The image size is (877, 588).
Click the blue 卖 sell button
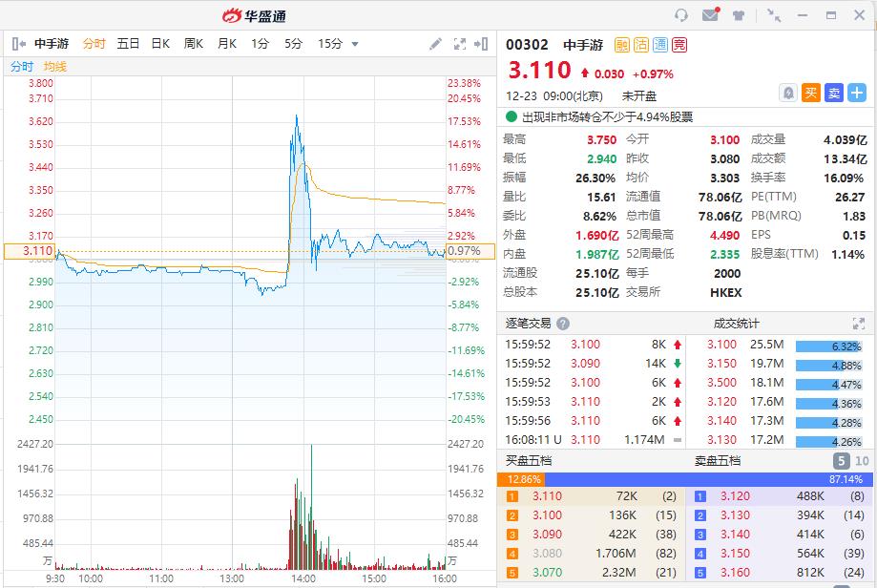(x=834, y=93)
